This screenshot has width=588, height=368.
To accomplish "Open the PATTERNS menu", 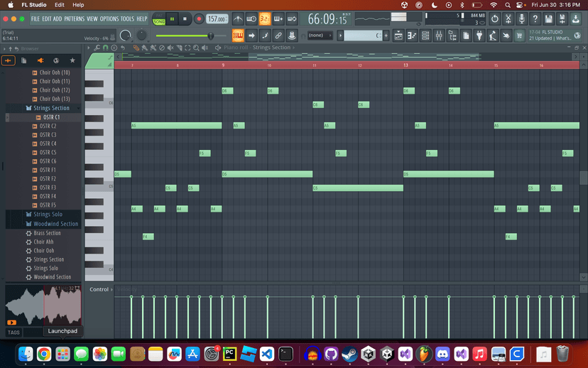I will point(74,18).
